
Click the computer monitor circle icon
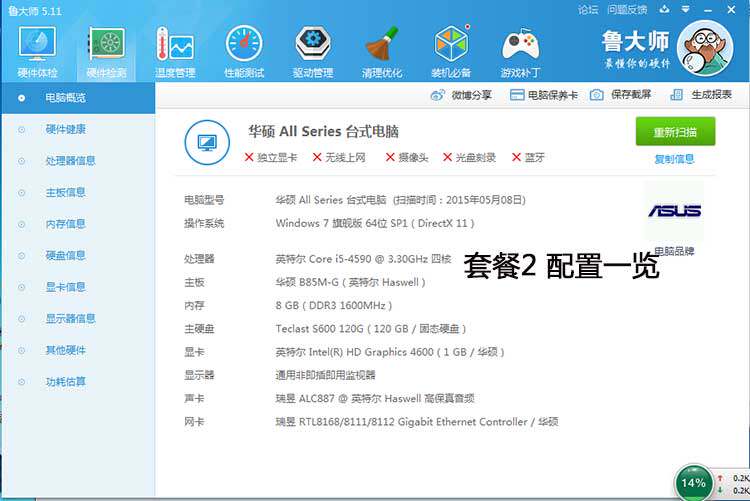point(207,142)
